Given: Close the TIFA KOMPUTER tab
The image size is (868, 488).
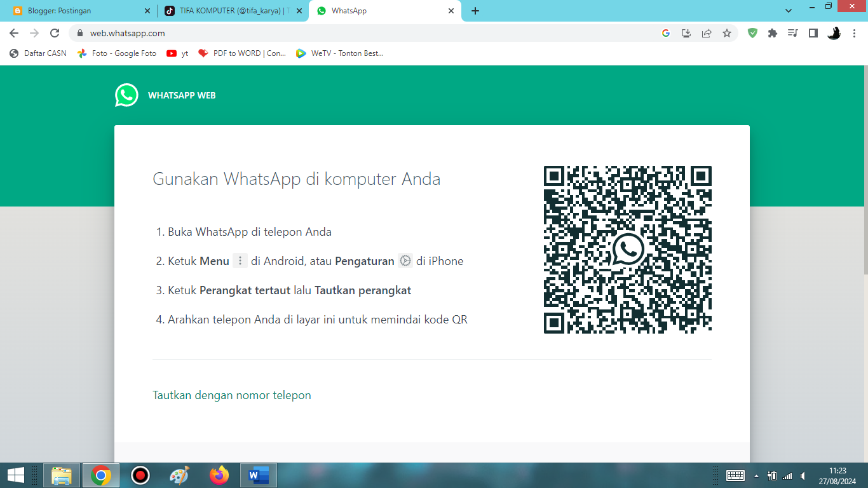Looking at the screenshot, I should tap(299, 11).
